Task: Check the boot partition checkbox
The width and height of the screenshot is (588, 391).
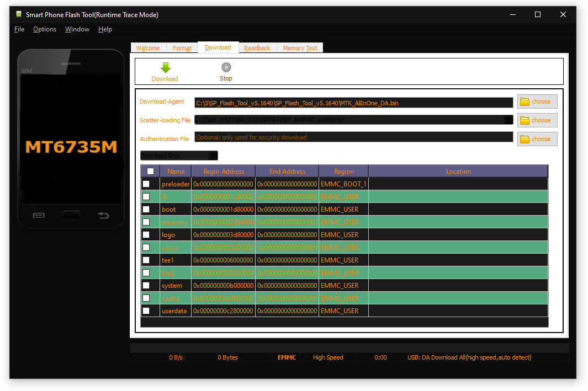Action: (x=146, y=210)
